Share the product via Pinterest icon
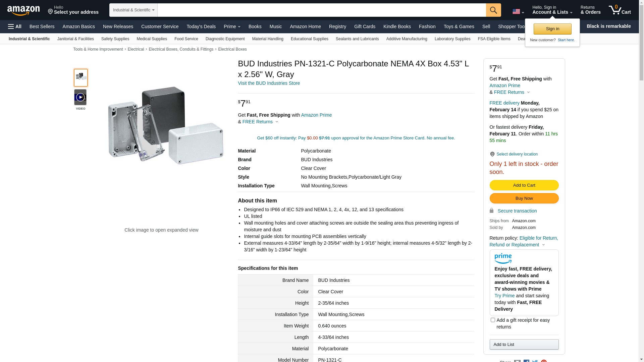Viewport: 644px width, 362px height. coord(544,361)
